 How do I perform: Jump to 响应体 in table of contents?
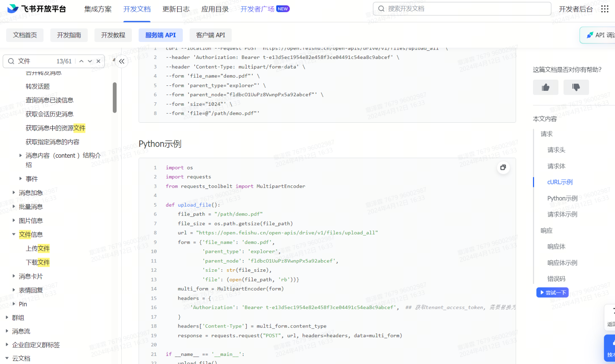[x=556, y=246]
